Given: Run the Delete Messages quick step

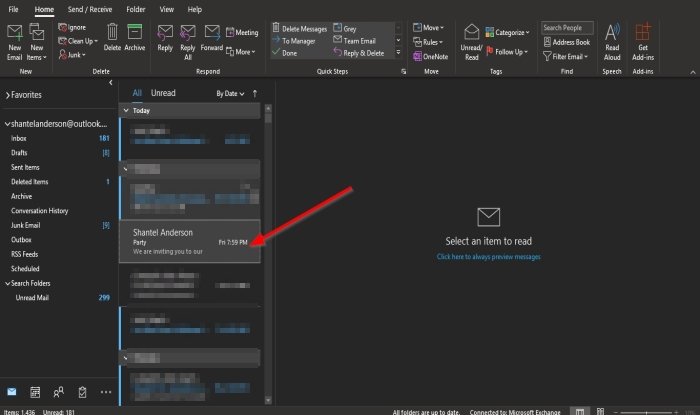Looking at the screenshot, I should click(x=300, y=29).
